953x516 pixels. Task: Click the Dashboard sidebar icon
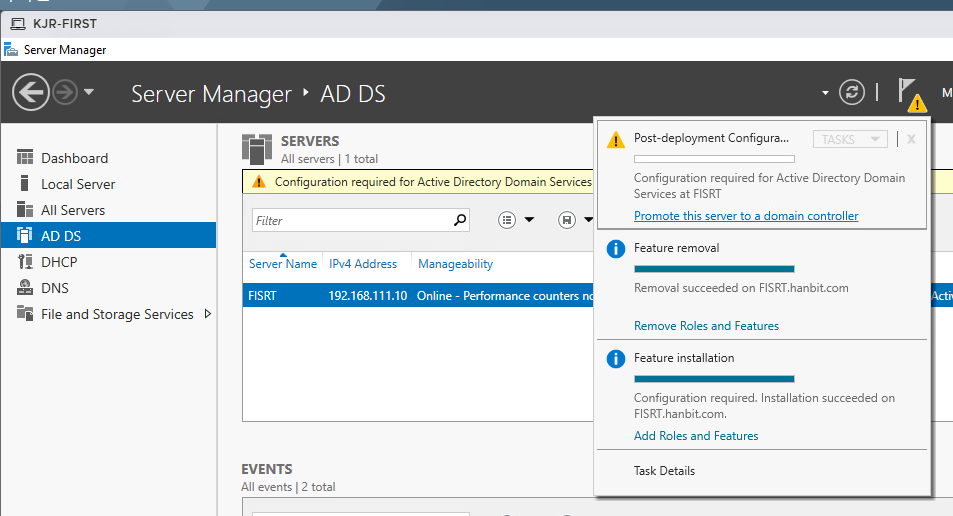pos(25,157)
